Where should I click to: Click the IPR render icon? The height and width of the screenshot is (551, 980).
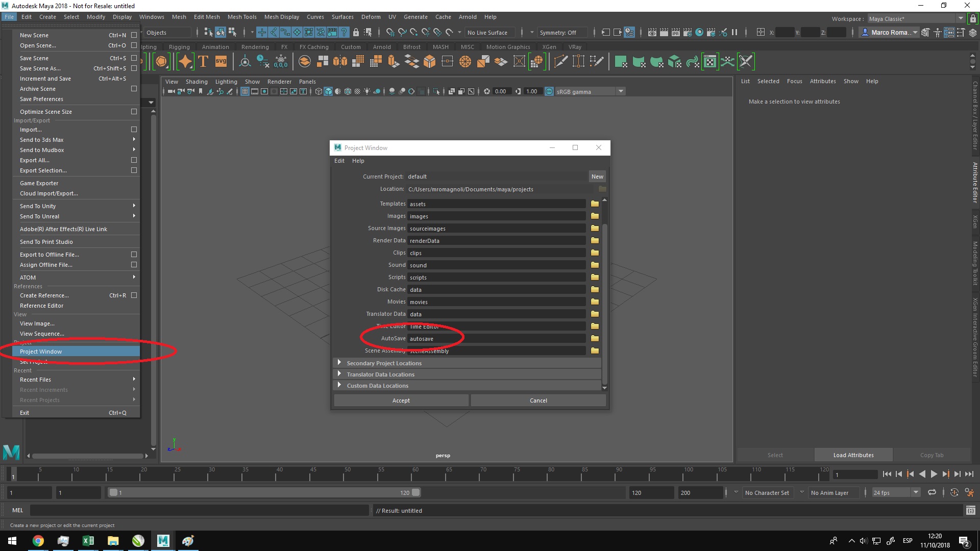coord(676,32)
